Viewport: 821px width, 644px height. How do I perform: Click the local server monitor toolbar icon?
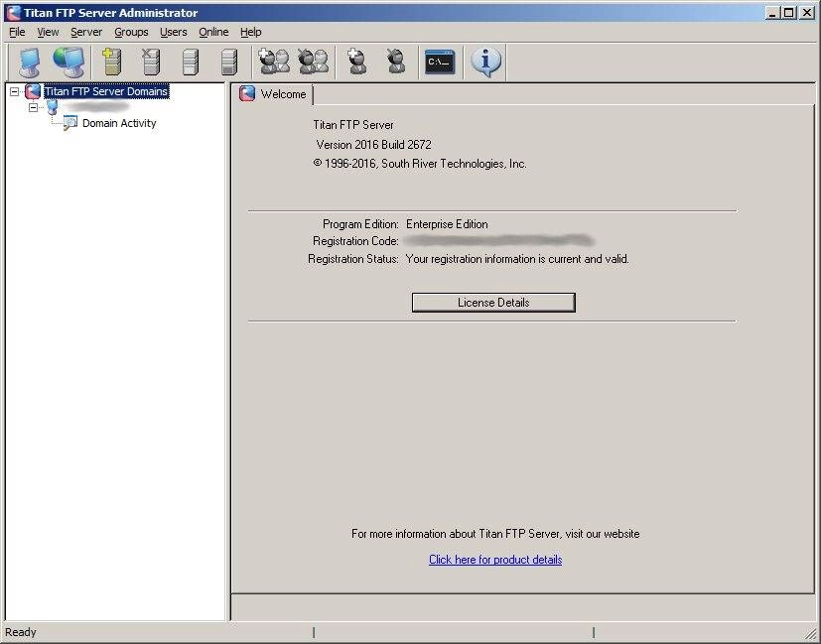pyautogui.click(x=30, y=63)
